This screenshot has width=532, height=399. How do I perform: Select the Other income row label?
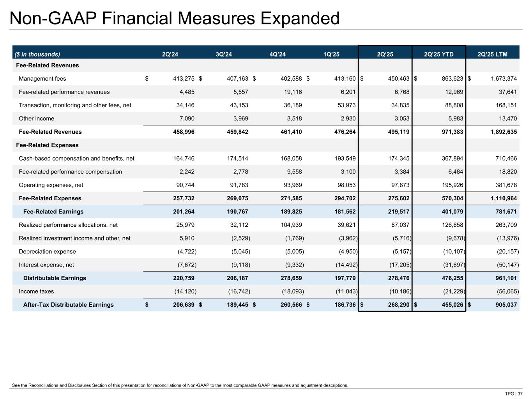[x=37, y=118]
